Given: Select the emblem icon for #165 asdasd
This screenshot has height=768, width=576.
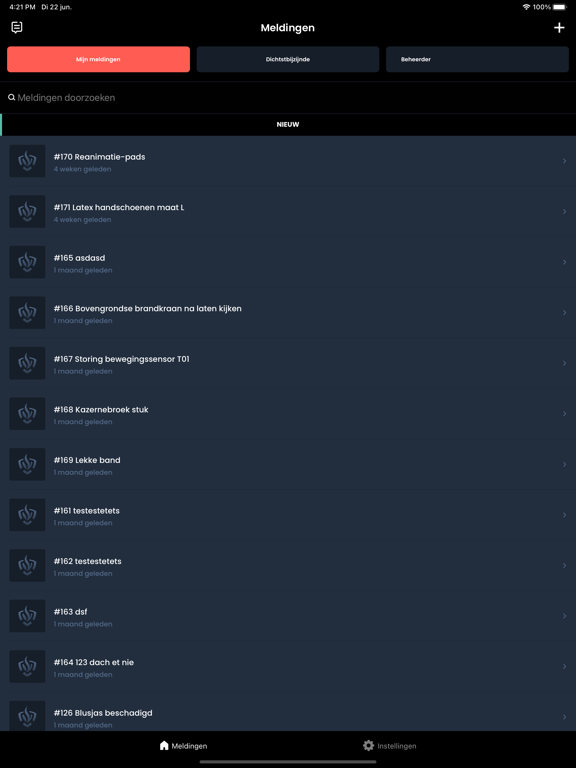Looking at the screenshot, I should pos(27,262).
